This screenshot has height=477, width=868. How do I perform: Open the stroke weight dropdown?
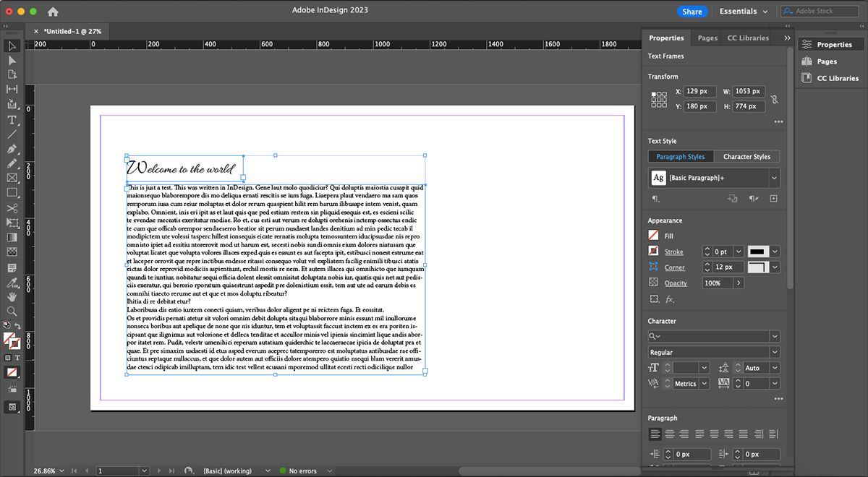click(x=738, y=252)
